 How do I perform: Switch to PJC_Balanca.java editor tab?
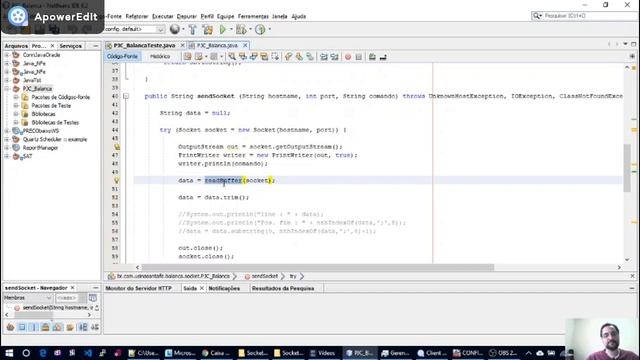[217, 45]
